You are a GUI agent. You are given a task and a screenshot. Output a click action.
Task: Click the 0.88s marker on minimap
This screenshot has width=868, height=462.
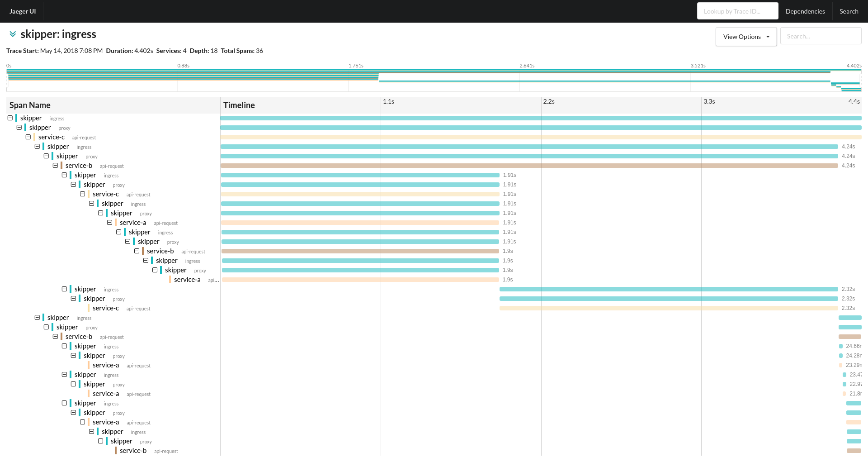coord(183,66)
